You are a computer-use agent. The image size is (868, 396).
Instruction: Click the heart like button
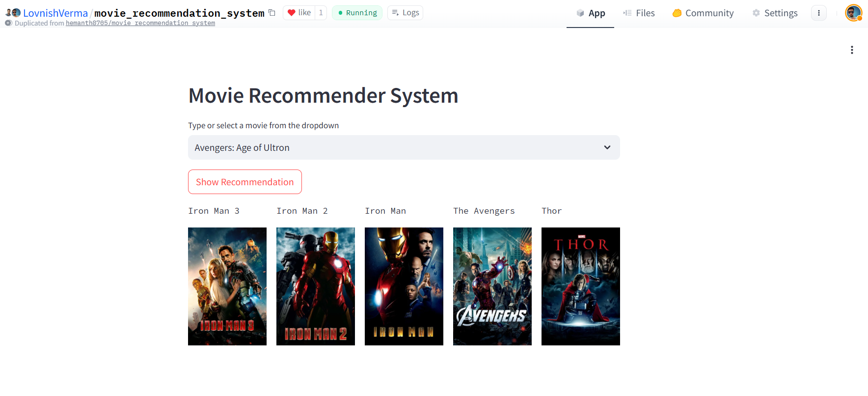(299, 13)
